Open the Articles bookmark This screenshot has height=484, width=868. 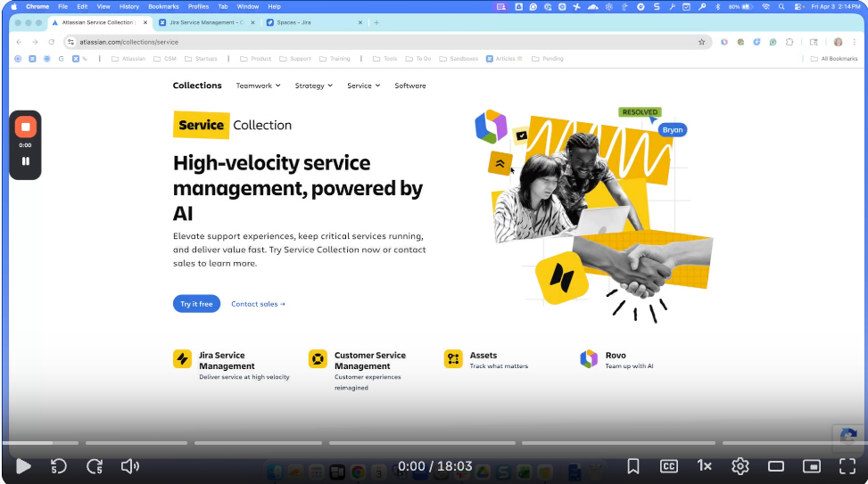pos(504,59)
